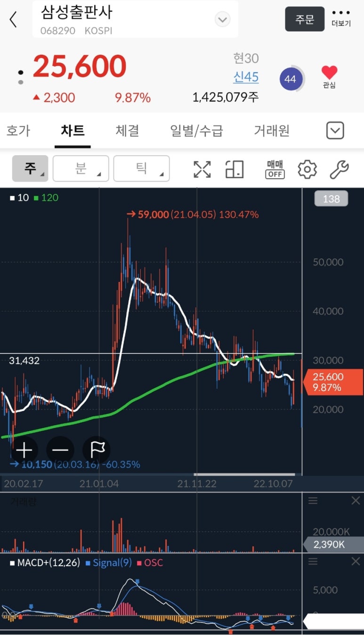Open the 틱 tick period dropdown
The width and height of the screenshot is (364, 635).
141,169
